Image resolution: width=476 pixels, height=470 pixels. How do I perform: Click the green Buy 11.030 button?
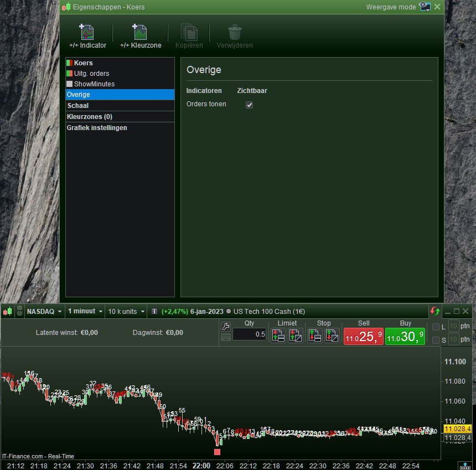pos(405,337)
